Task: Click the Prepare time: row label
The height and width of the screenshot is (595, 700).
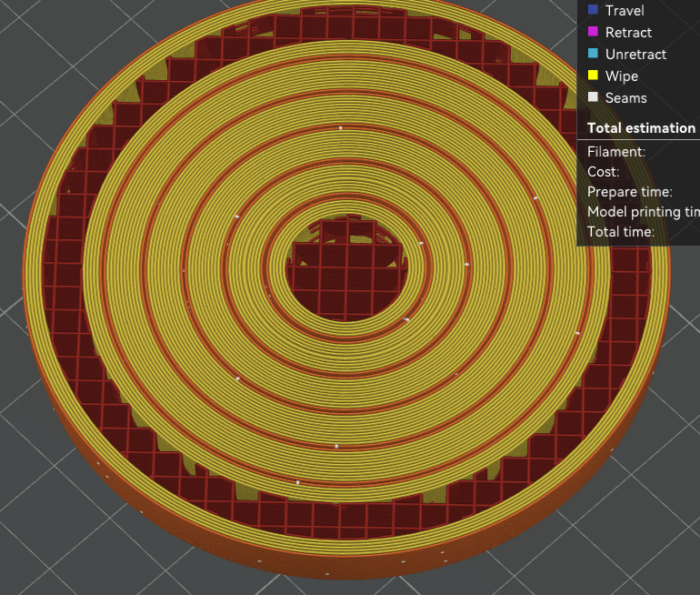Action: [x=629, y=192]
